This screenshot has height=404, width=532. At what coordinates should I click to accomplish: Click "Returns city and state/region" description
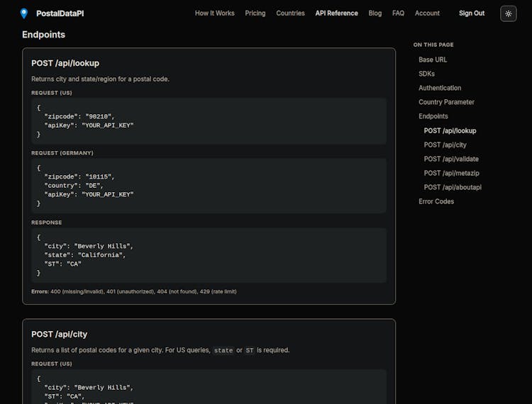coord(100,79)
